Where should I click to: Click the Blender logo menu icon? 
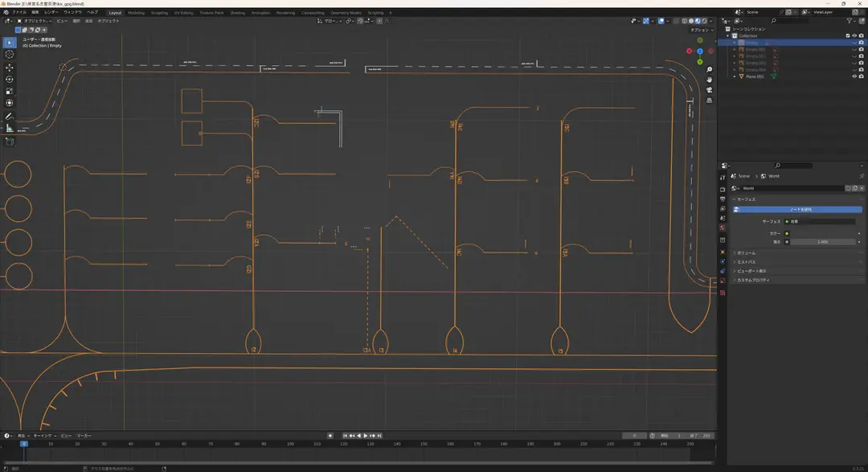(x=6, y=12)
